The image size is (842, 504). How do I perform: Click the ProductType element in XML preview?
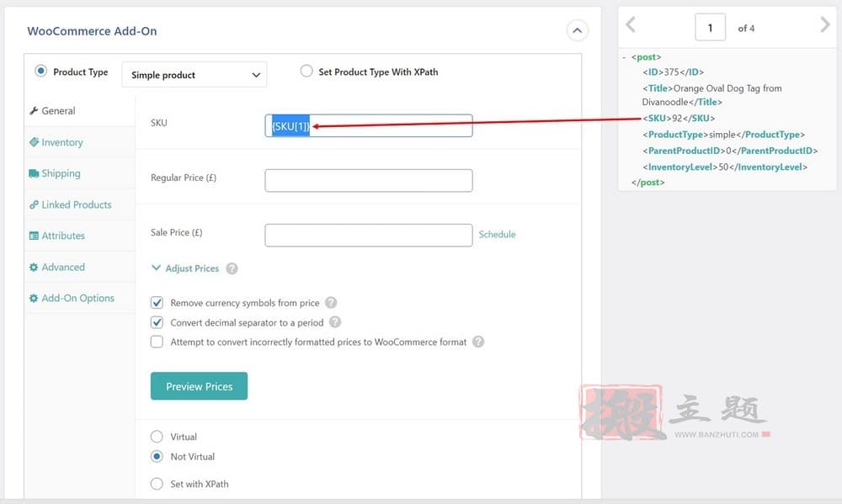click(724, 135)
